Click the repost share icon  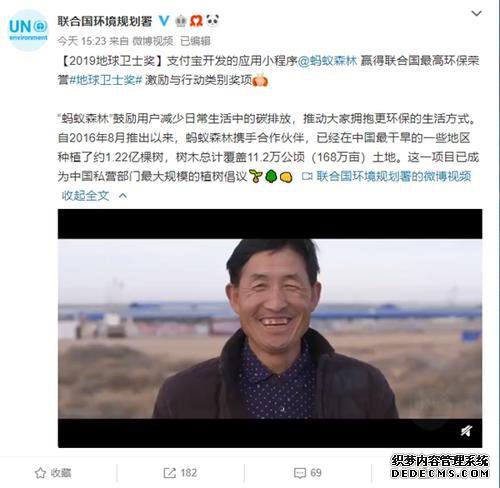[x=169, y=473]
